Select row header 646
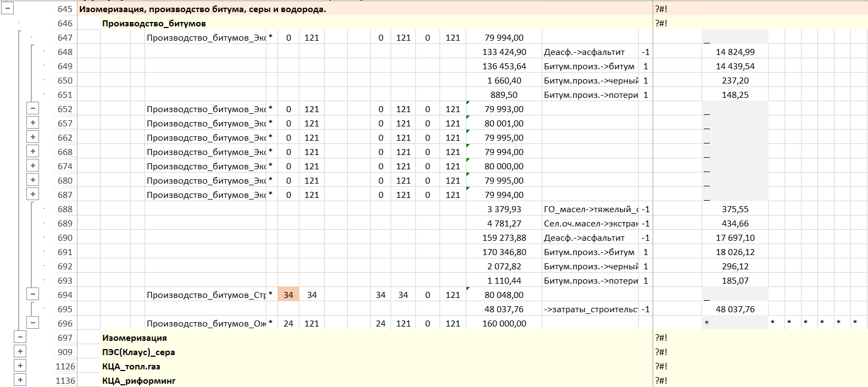 pos(65,23)
